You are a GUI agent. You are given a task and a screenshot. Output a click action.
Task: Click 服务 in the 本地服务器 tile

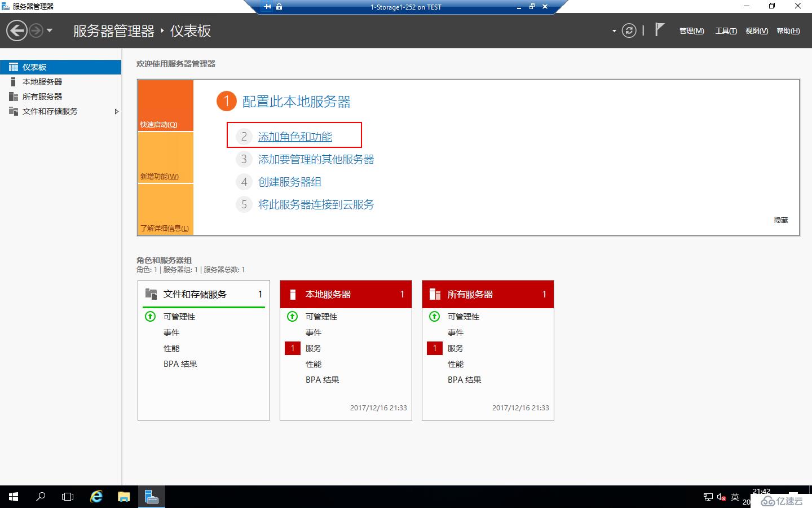(x=314, y=348)
